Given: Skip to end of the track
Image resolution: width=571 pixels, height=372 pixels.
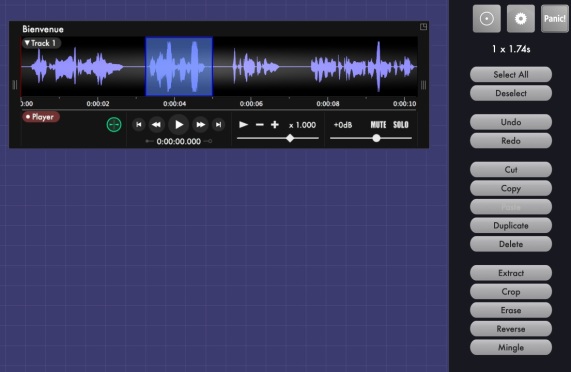Looking at the screenshot, I should 218,125.
